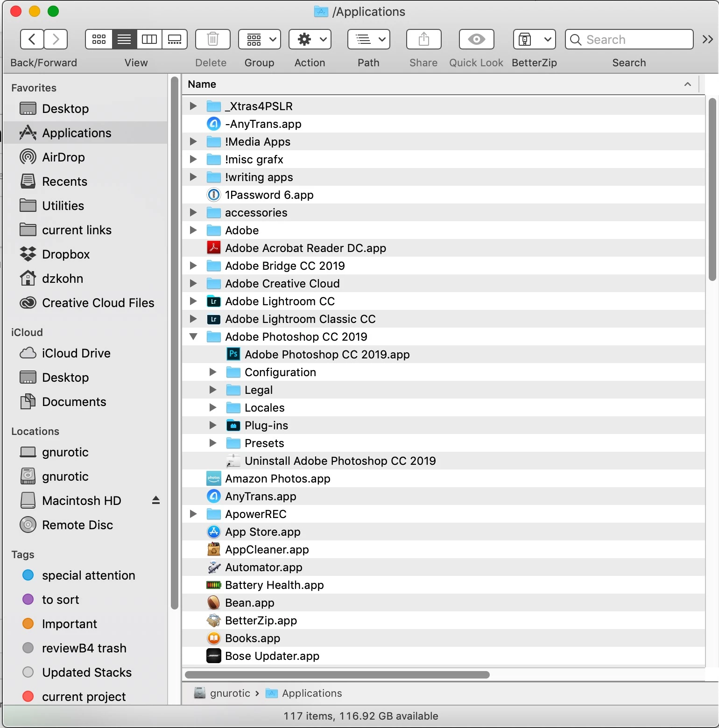Image resolution: width=719 pixels, height=728 pixels.
Task: Expand the ApowerREC folder
Action: coord(193,514)
